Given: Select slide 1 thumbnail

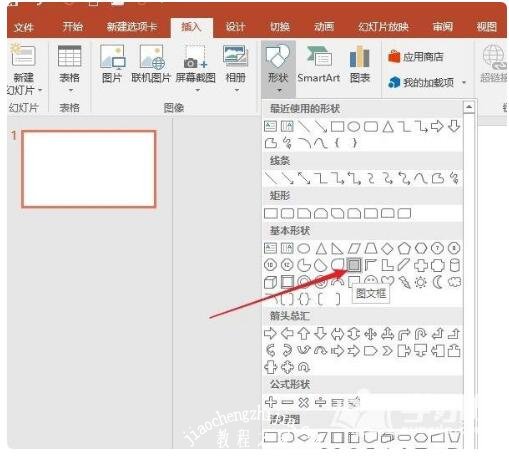Looking at the screenshot, I should click(89, 169).
